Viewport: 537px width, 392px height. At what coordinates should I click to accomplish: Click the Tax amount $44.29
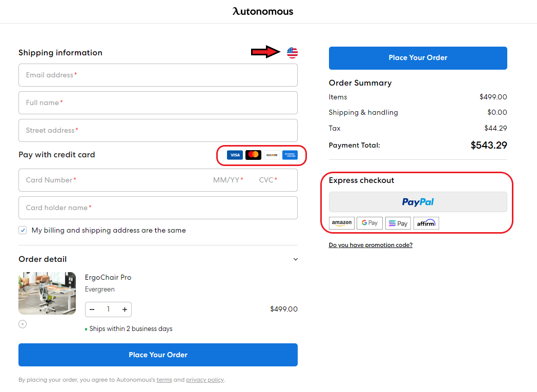pyautogui.click(x=495, y=128)
